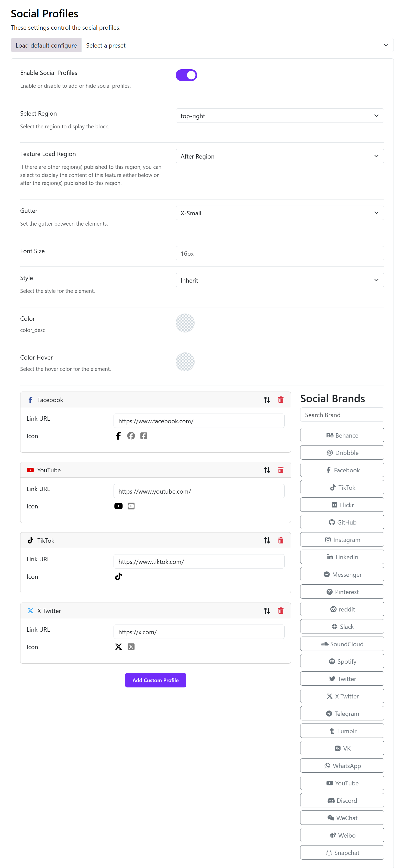Viewport: 403px width, 868px height.
Task: Add the Flickr brand
Action: (x=342, y=505)
